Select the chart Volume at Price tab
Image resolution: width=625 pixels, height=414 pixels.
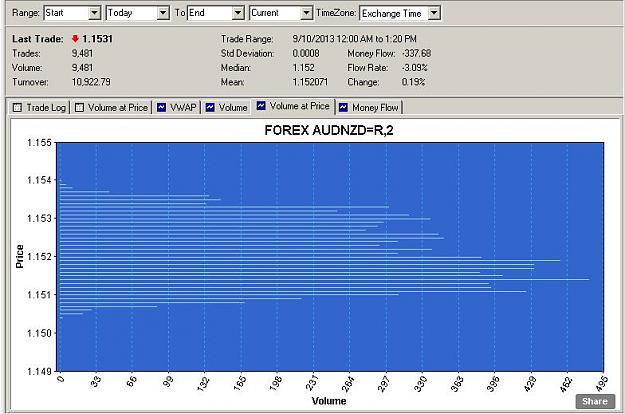pyautogui.click(x=293, y=106)
